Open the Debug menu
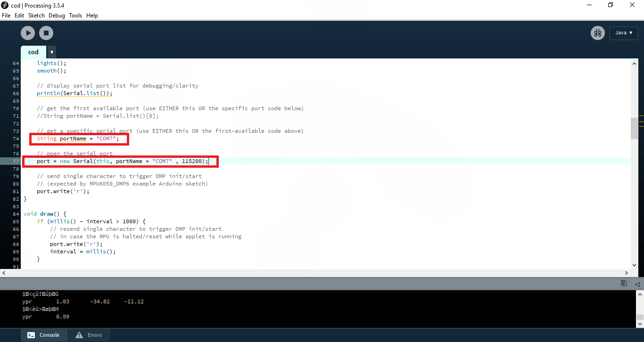This screenshot has height=342, width=644. click(x=57, y=16)
